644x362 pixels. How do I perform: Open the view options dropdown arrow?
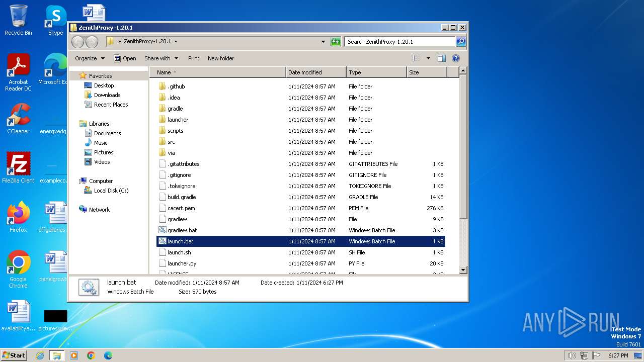pyautogui.click(x=428, y=58)
